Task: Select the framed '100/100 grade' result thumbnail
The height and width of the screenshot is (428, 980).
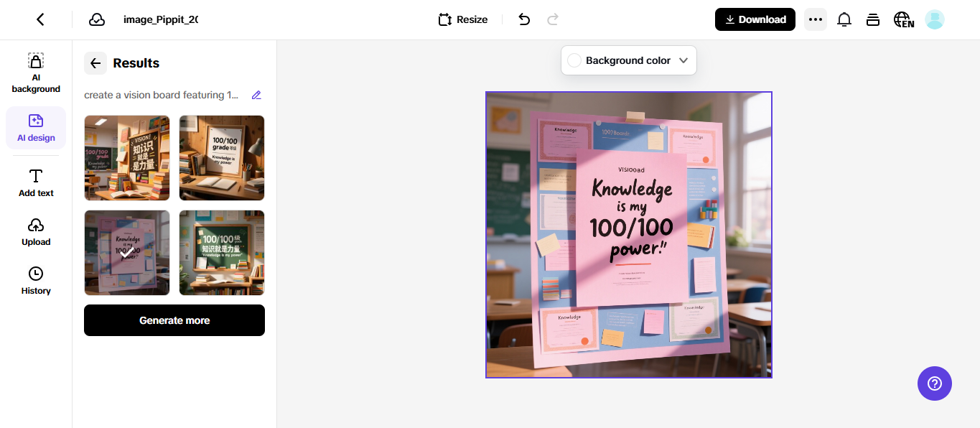Action: click(x=222, y=158)
